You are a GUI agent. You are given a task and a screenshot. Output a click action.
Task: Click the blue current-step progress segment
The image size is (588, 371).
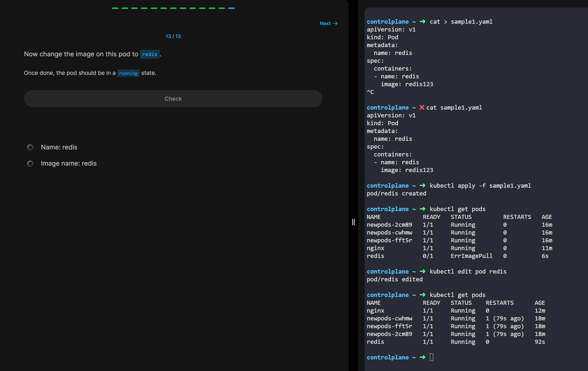(x=231, y=8)
